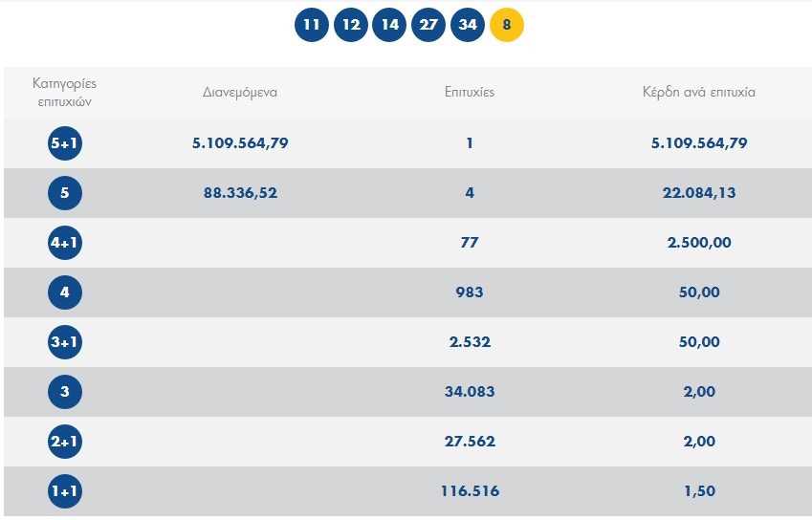Select the 4+1 category badge

65,243
